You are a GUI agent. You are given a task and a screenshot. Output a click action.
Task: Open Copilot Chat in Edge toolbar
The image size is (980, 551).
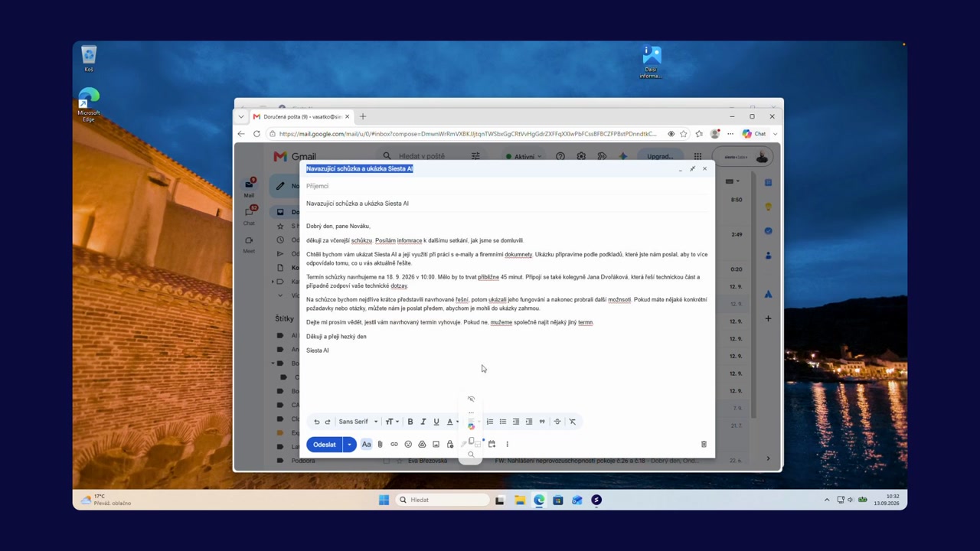tap(755, 134)
